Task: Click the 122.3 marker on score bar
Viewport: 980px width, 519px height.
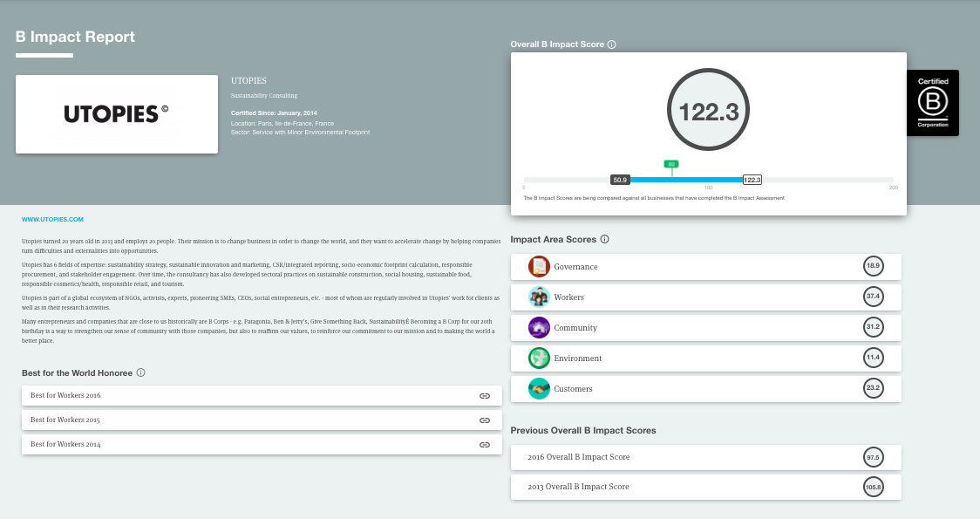Action: pyautogui.click(x=752, y=180)
